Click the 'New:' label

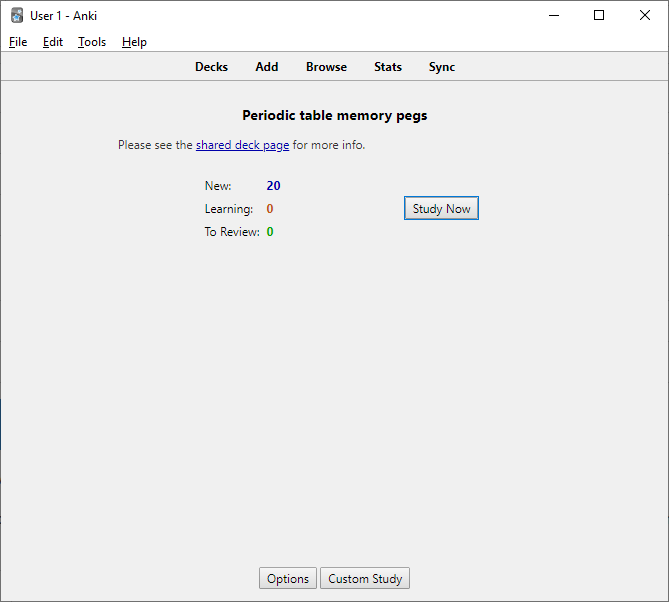pyautogui.click(x=218, y=186)
